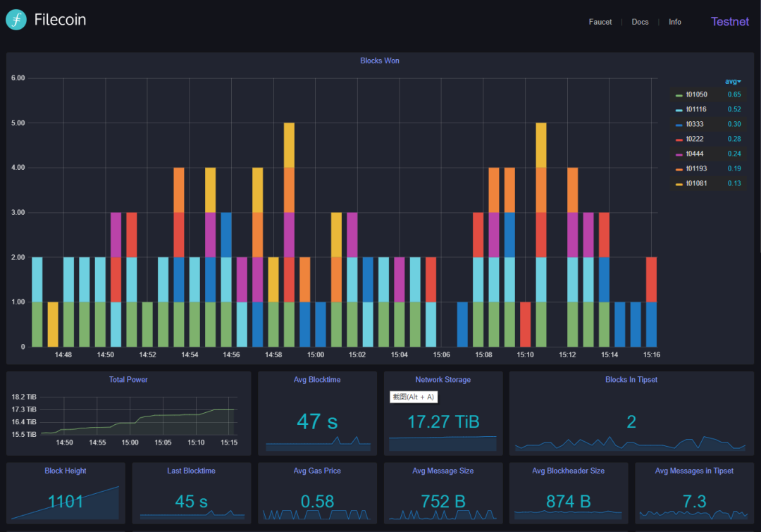
Task: Open the Block Height panel title menu
Action: (x=66, y=471)
